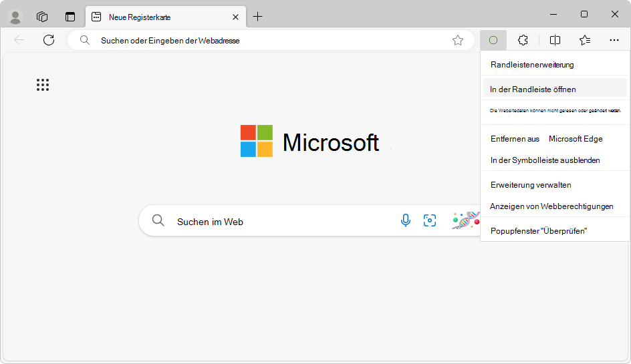The width and height of the screenshot is (631, 364).
Task: Toggle the vertical tabs icon
Action: coord(70,17)
